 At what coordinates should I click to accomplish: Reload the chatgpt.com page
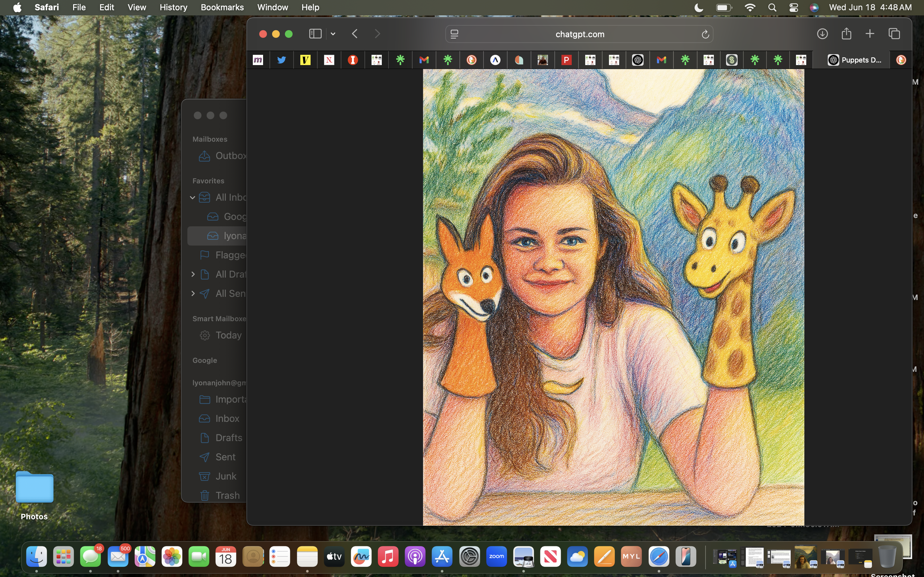705,34
